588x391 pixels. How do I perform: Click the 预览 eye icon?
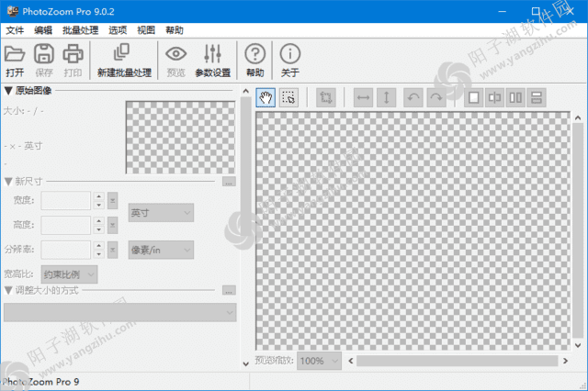(175, 60)
